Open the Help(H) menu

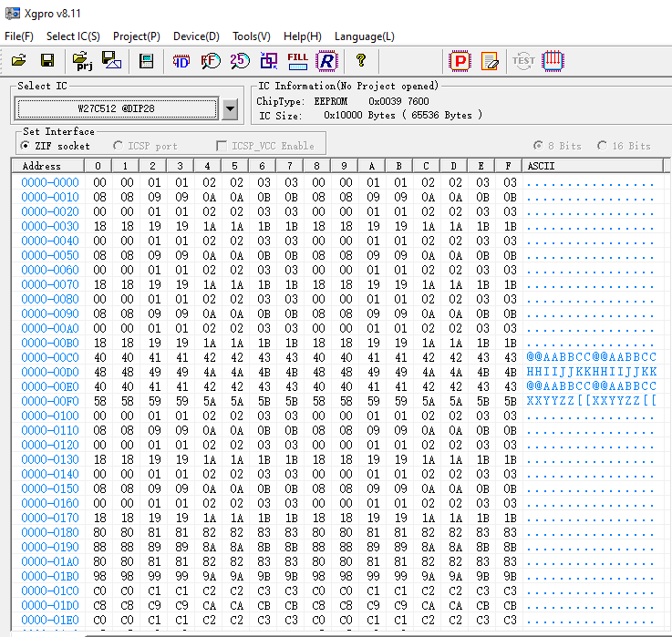(x=302, y=36)
